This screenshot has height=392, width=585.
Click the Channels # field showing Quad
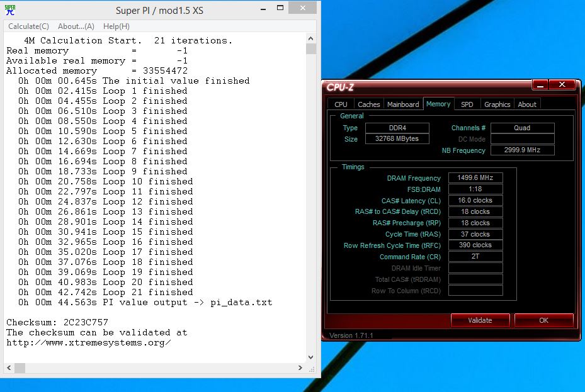point(522,128)
